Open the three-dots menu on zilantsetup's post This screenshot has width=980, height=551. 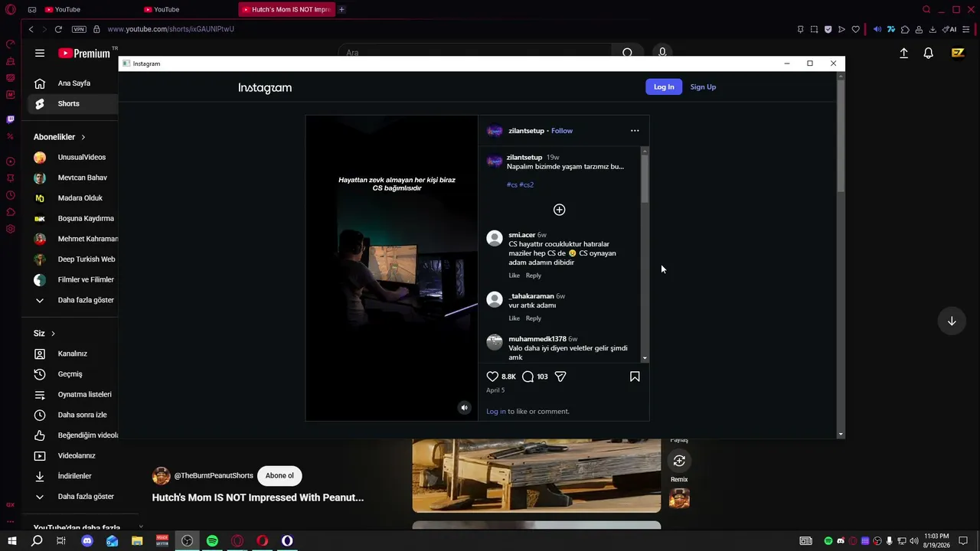coord(635,131)
